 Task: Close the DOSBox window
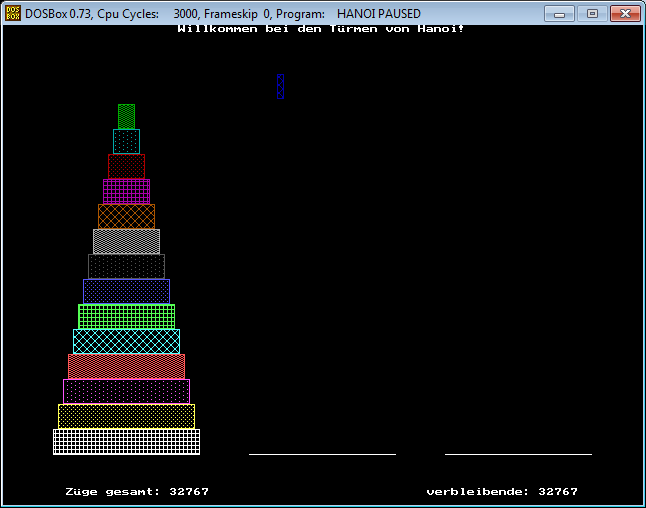point(624,14)
